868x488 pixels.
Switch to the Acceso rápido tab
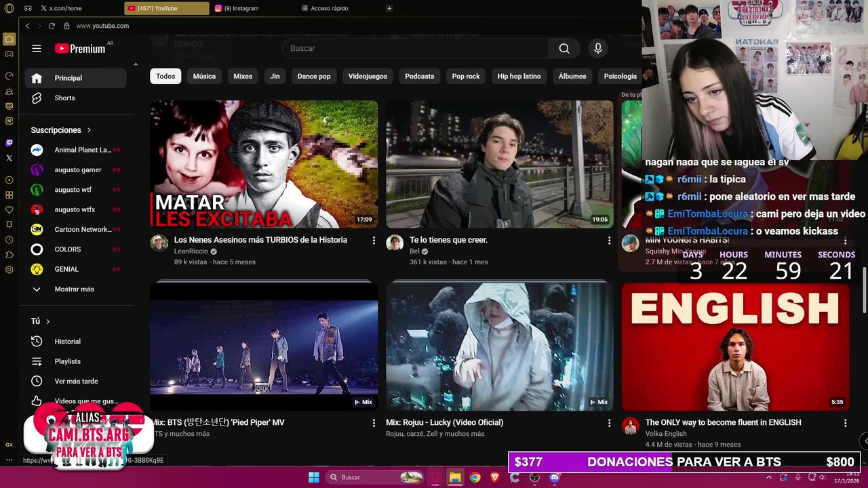pyautogui.click(x=340, y=8)
